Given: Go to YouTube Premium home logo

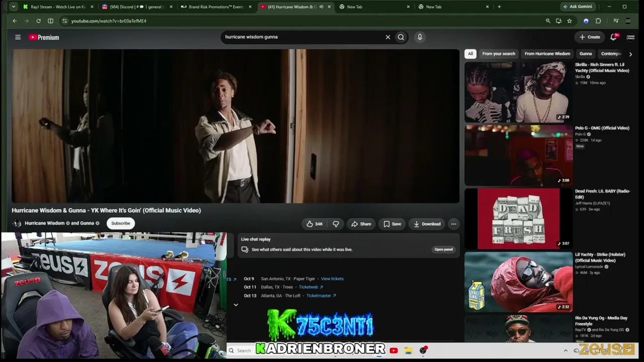Looking at the screenshot, I should point(44,37).
